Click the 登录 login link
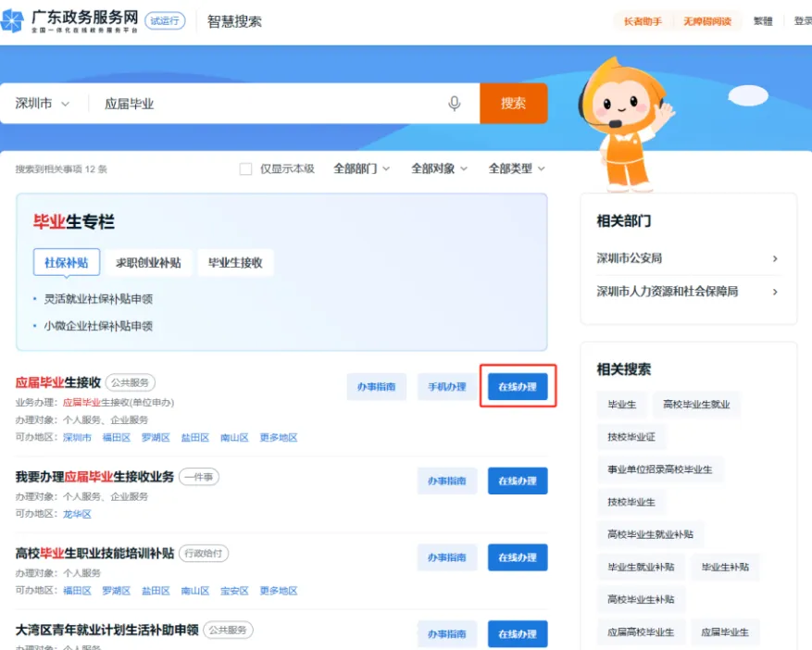Screen dimensions: 812x650 (803, 21)
